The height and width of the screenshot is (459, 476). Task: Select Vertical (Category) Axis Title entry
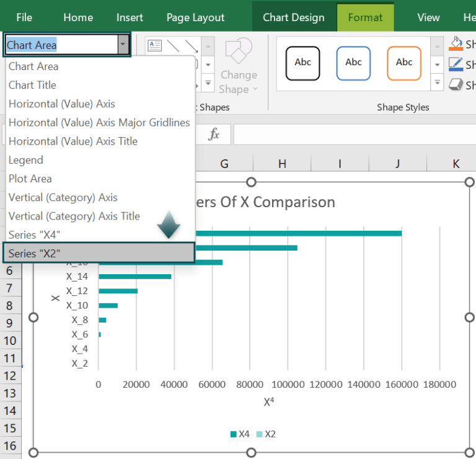[x=100, y=216]
